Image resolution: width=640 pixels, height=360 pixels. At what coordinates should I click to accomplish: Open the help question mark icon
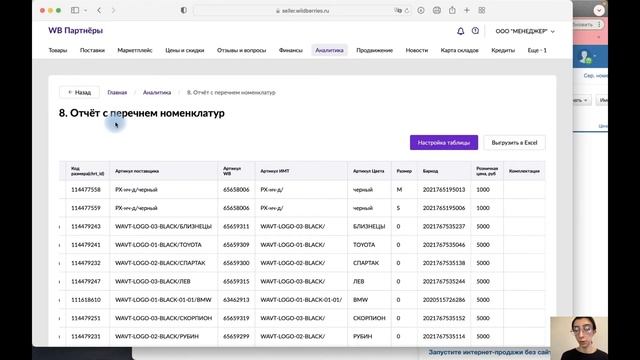tap(475, 31)
